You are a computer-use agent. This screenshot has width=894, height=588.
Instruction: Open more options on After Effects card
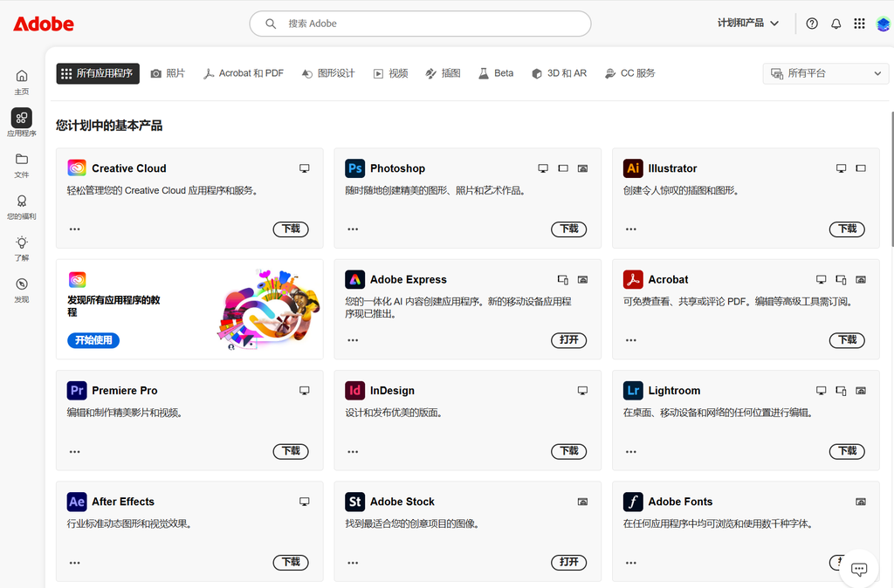[x=75, y=563]
